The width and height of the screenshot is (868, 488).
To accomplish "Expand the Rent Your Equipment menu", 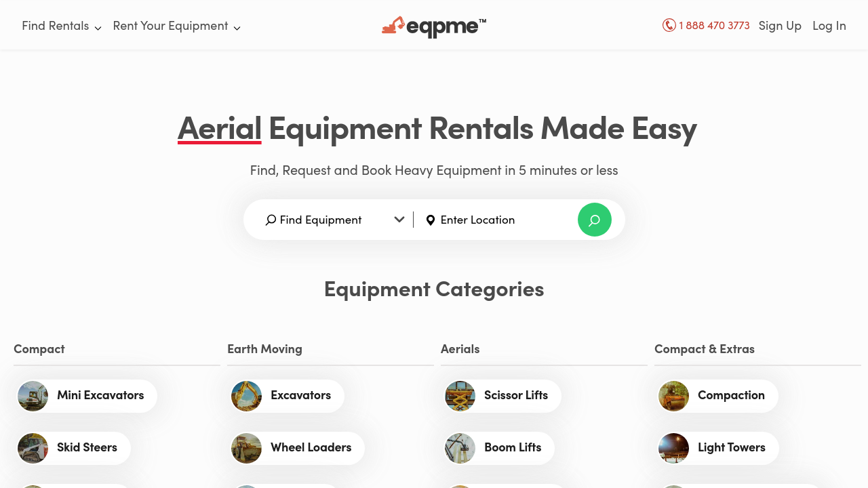I will 176,26.
